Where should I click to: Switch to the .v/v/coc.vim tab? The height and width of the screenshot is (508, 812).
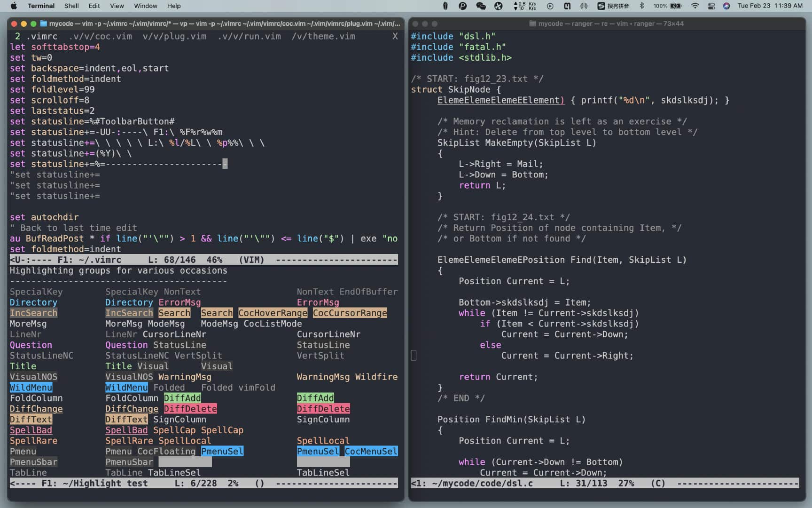(100, 36)
